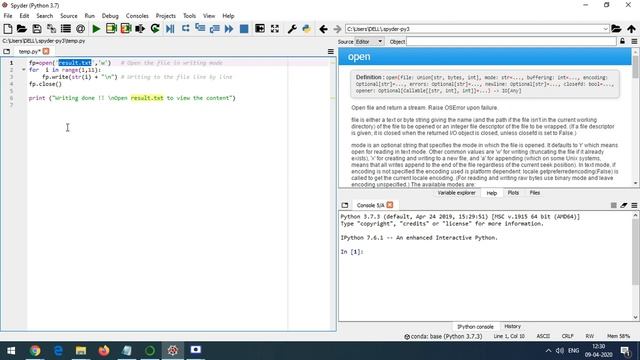Open the Source menu

coord(69,16)
